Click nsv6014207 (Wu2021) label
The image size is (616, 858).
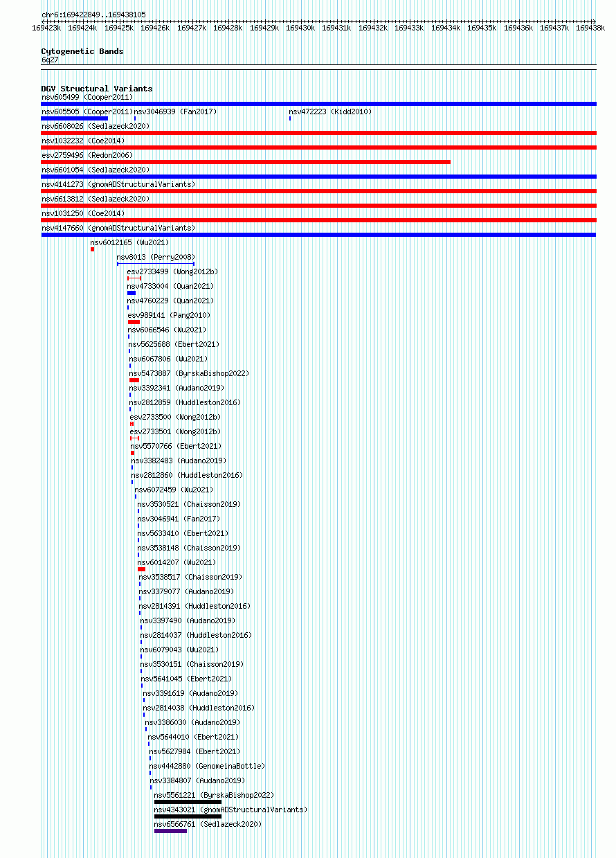point(177,562)
